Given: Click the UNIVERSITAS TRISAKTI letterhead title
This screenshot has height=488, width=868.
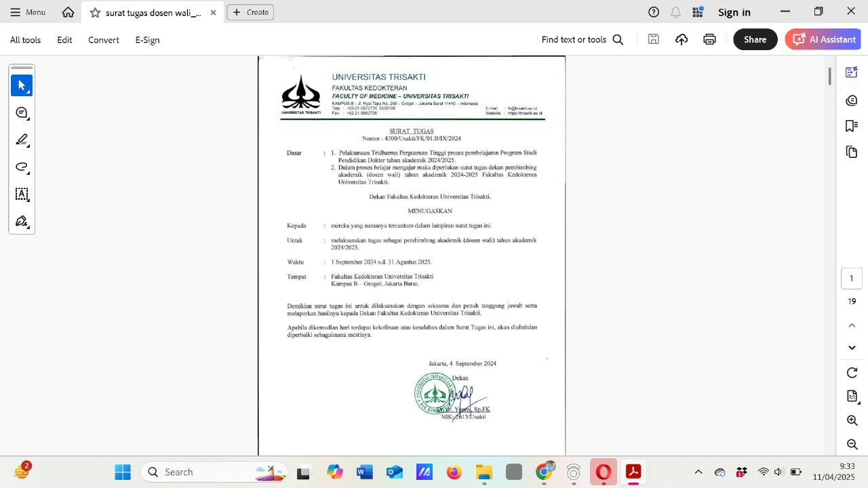Looking at the screenshot, I should 378,77.
